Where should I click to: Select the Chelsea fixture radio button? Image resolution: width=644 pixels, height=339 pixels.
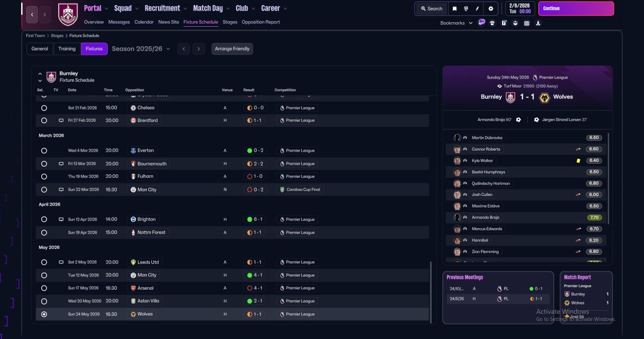click(x=44, y=108)
